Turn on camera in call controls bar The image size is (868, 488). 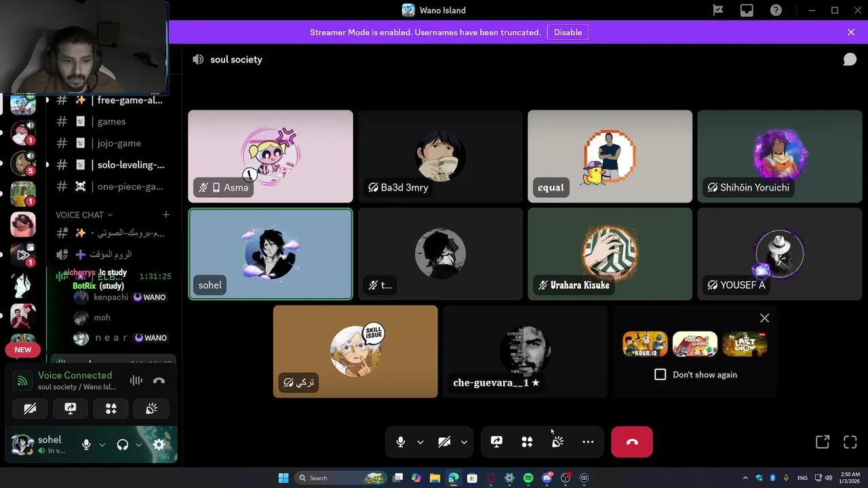444,442
